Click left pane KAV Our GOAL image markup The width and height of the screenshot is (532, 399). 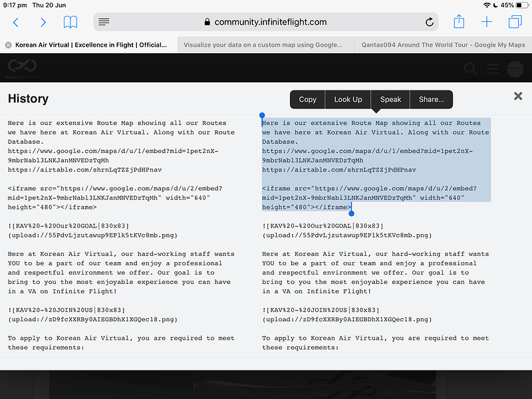coord(92,230)
